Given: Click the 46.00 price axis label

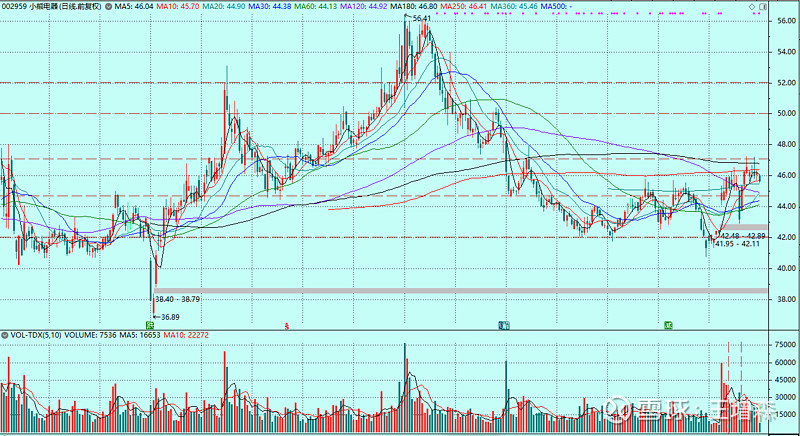Looking at the screenshot, I should [786, 175].
